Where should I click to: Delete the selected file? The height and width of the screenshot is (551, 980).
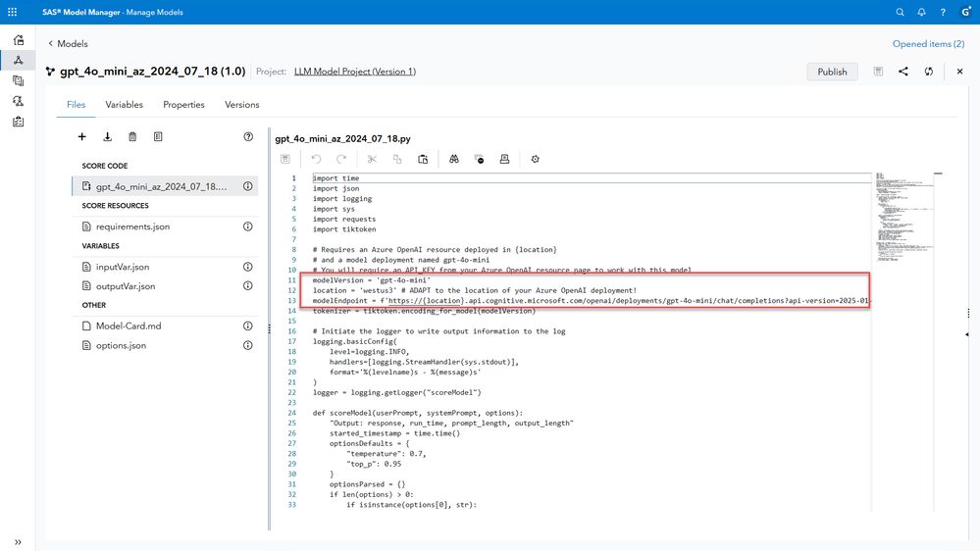(x=132, y=136)
